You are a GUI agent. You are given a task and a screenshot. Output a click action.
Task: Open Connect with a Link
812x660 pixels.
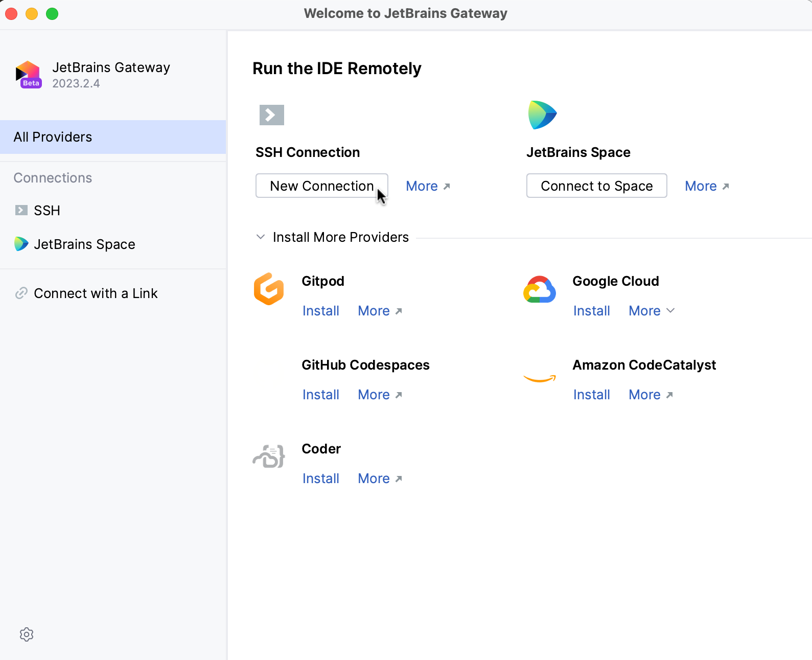(96, 293)
